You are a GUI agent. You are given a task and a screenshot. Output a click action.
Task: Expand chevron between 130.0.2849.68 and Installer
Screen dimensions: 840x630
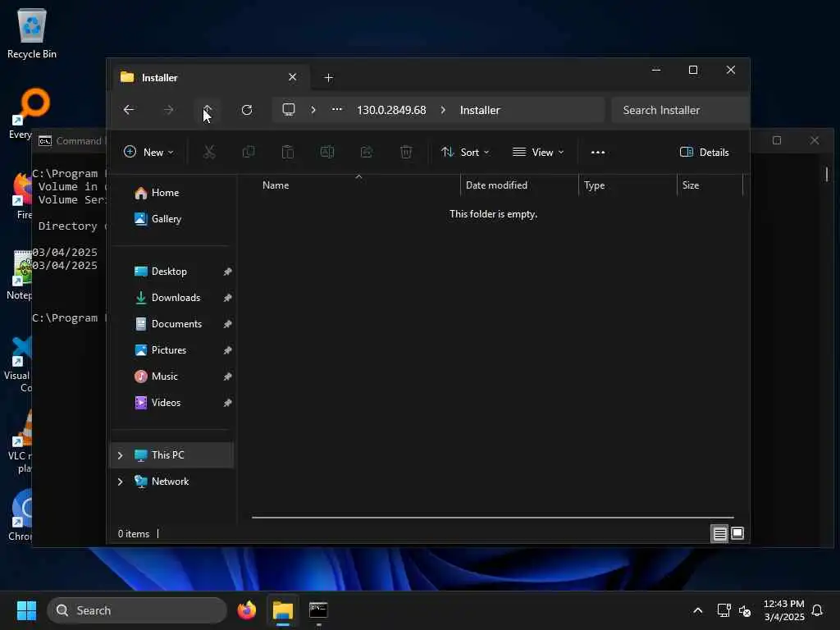tap(443, 110)
